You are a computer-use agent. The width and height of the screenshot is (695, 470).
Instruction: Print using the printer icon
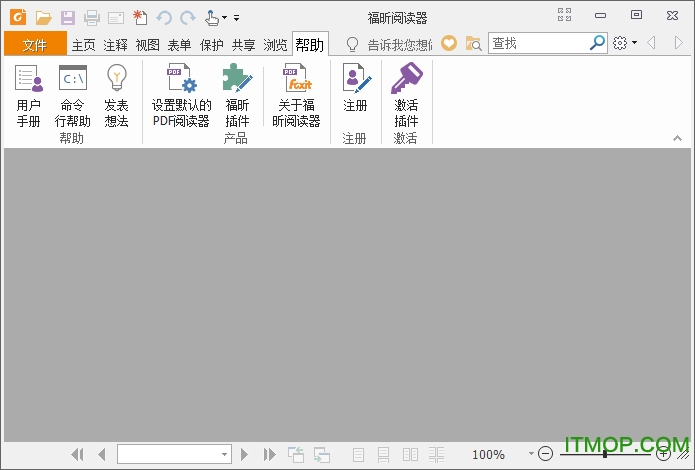click(x=92, y=18)
